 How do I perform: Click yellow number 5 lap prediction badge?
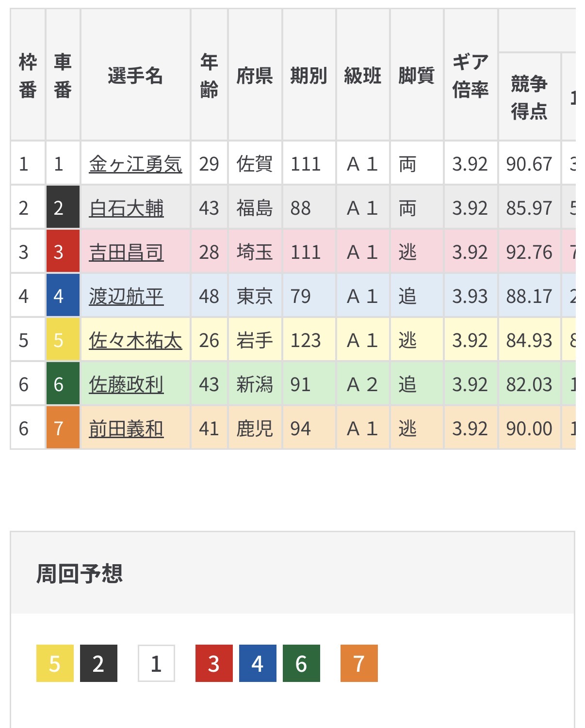tap(55, 664)
